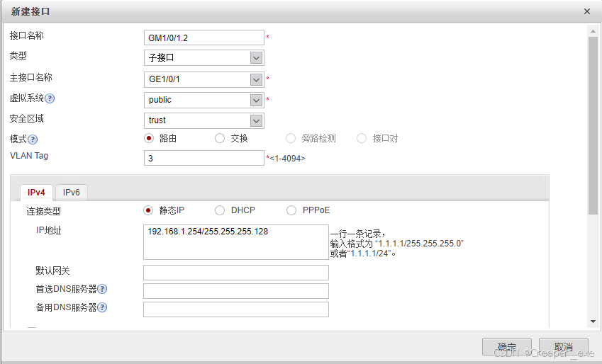Click the 默认网关 input field
Viewport: 602px width, 364px height.
click(235, 273)
